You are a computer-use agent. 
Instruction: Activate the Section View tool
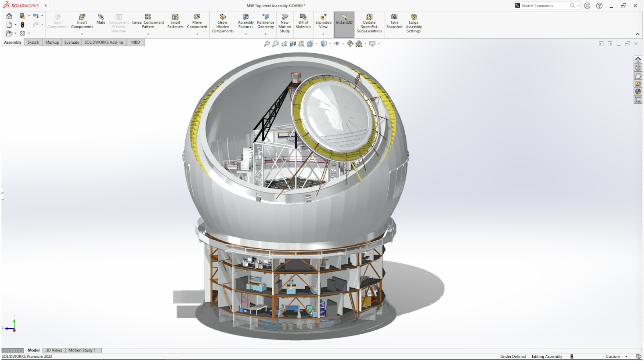[x=292, y=43]
